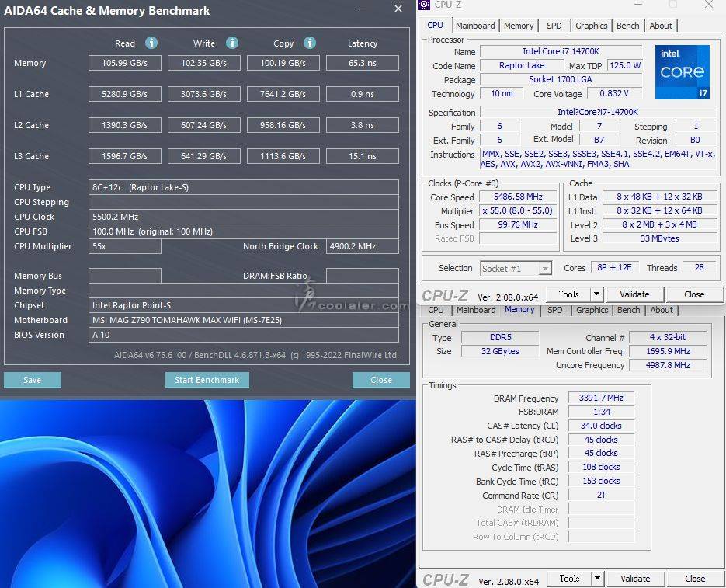Click Memory Write value 102.35 GB/s
726x588 pixels.
203,63
